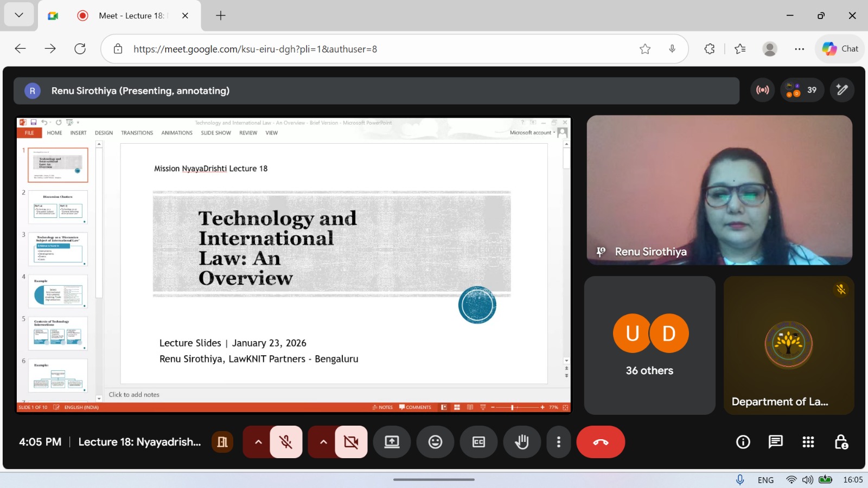This screenshot has width=868, height=488.
Task: Click the present screen icon
Action: (x=392, y=442)
